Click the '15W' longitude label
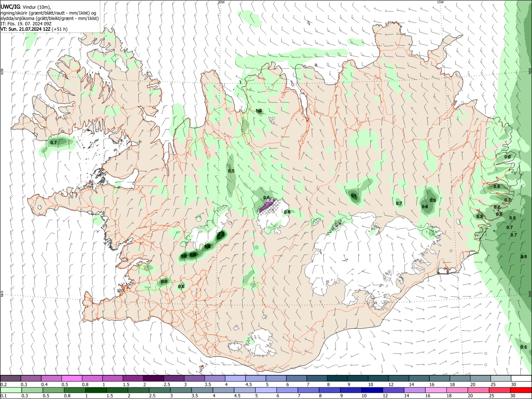 (440, 2)
